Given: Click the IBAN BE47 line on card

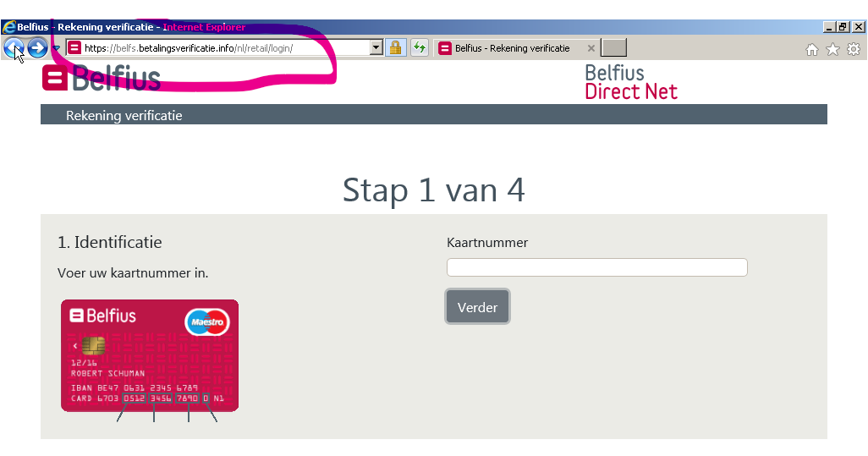Looking at the screenshot, I should coord(135,388).
